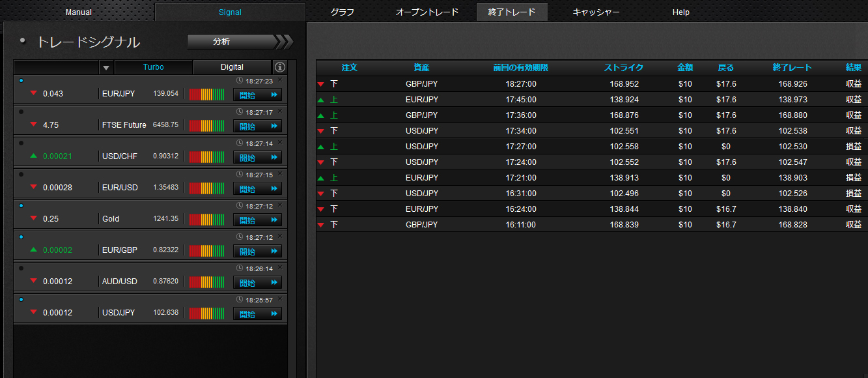868x378 pixels.
Task: Toggle blue status dot on EUR/GBP signal
Action: pyautogui.click(x=21, y=237)
